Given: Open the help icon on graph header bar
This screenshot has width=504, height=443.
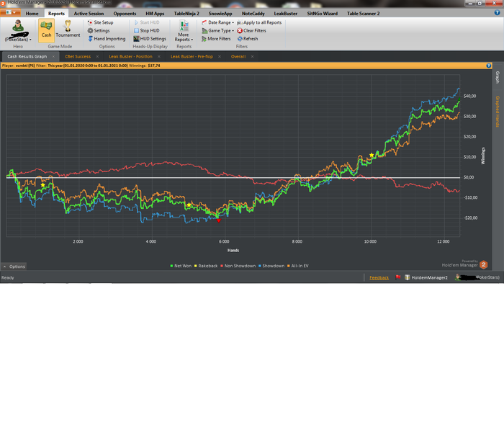Looking at the screenshot, I should [489, 66].
